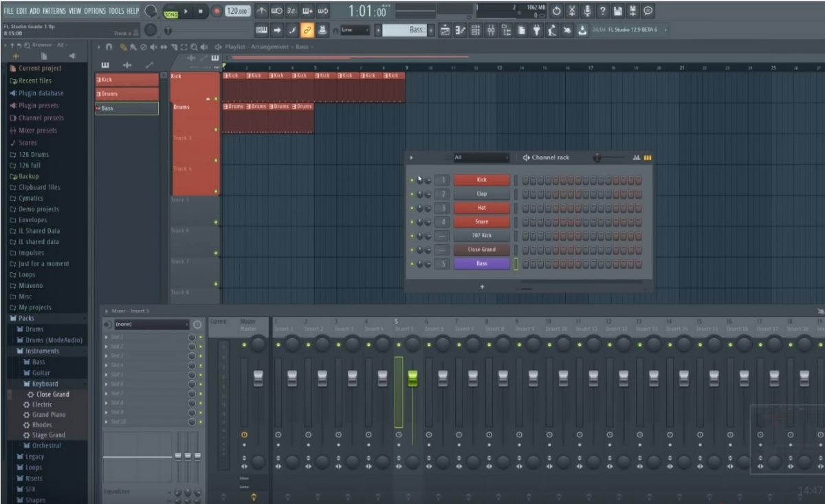Viewport: 825px width, 504px height.
Task: Add a channel with plus button
Action: pyautogui.click(x=482, y=287)
